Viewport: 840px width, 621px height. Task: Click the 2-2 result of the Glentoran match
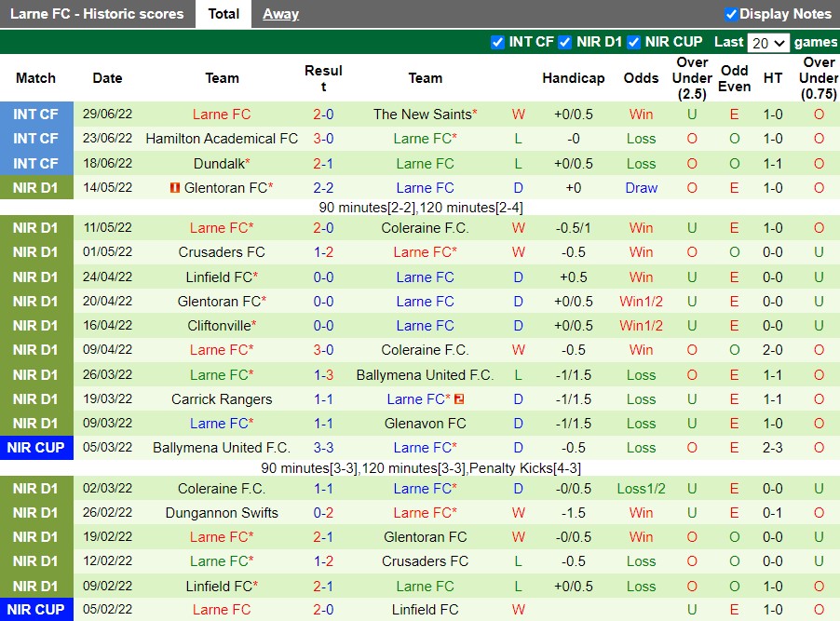coord(323,187)
